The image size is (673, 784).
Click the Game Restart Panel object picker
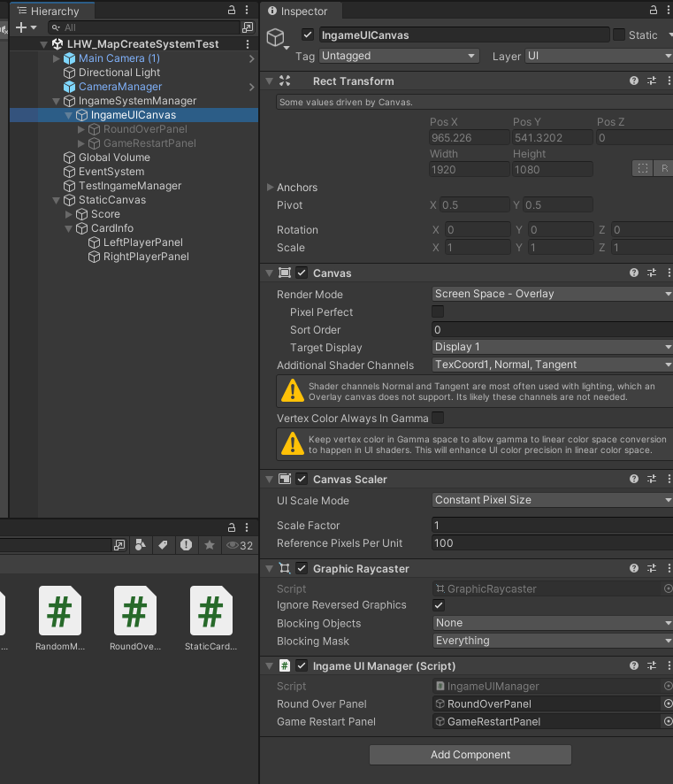coord(668,721)
